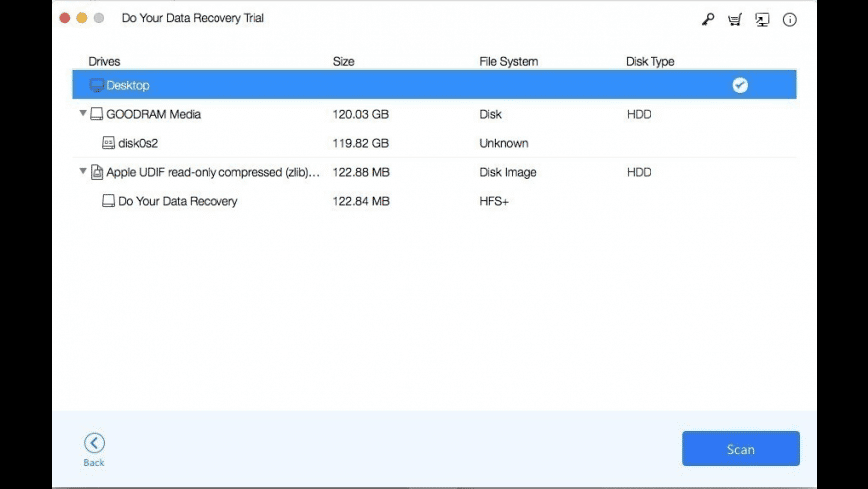Open the shopping cart purchase icon
Screen dimensions: 868x489
(x=735, y=19)
